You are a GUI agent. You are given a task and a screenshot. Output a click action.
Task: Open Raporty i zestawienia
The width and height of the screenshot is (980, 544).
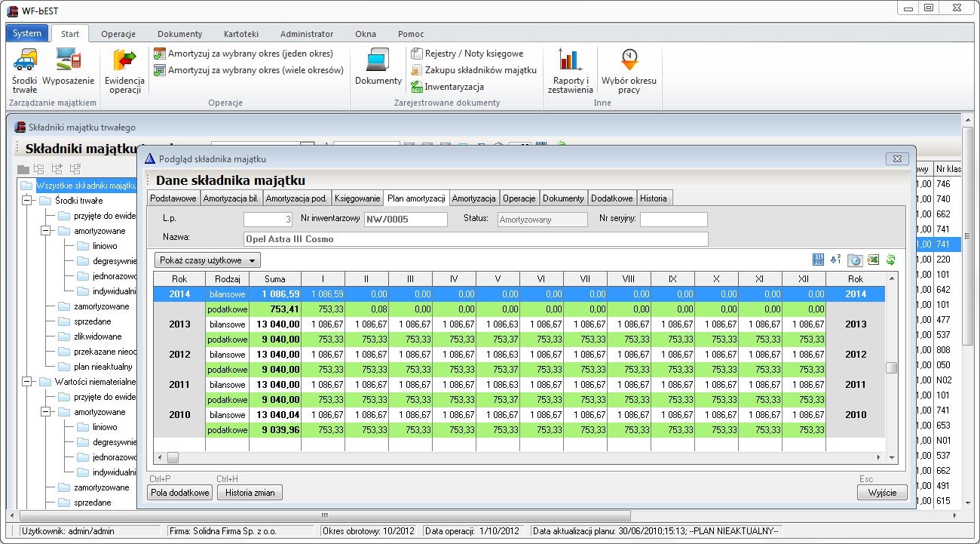point(571,71)
